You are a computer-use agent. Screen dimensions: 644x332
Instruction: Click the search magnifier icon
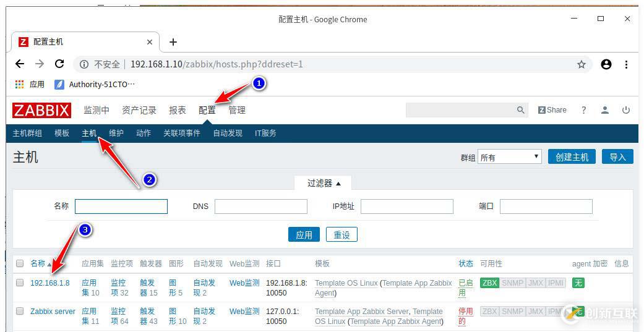pos(520,110)
